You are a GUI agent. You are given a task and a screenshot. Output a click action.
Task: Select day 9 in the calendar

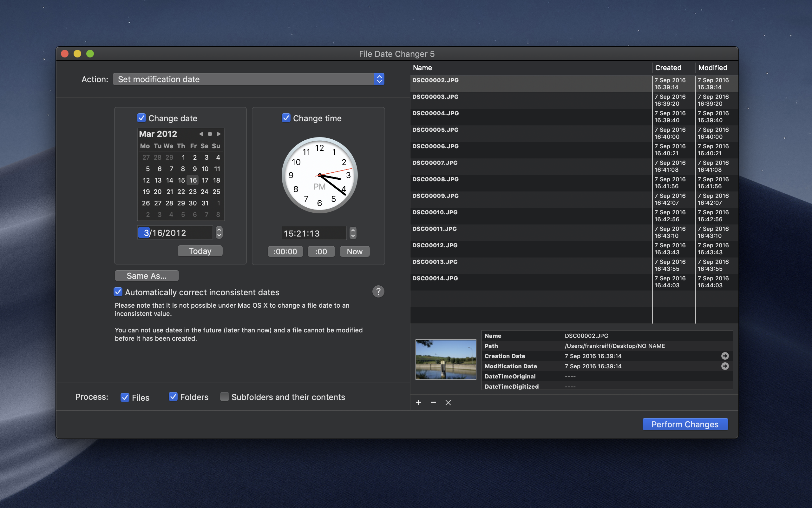tap(195, 169)
